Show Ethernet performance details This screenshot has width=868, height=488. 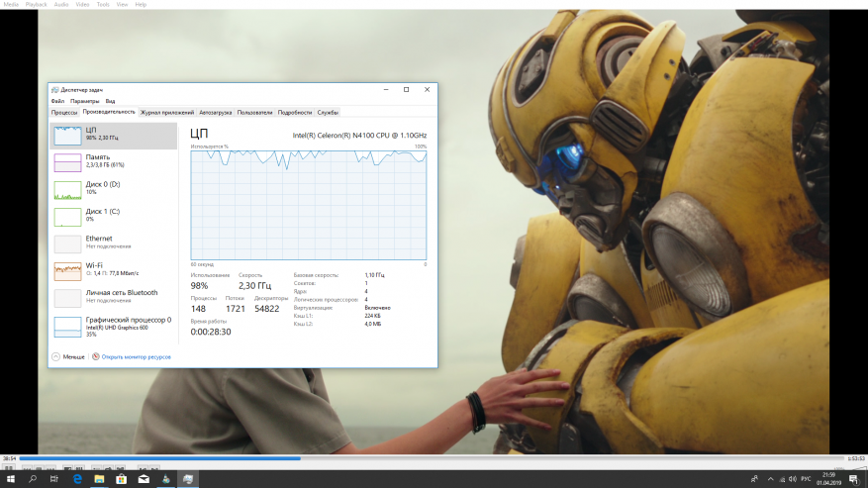[x=99, y=242]
